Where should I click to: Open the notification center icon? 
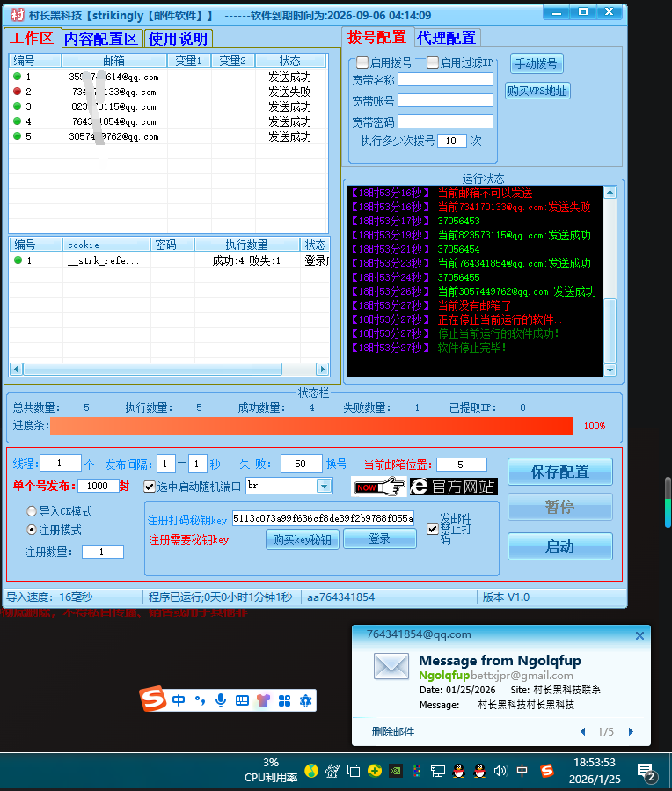click(x=646, y=772)
